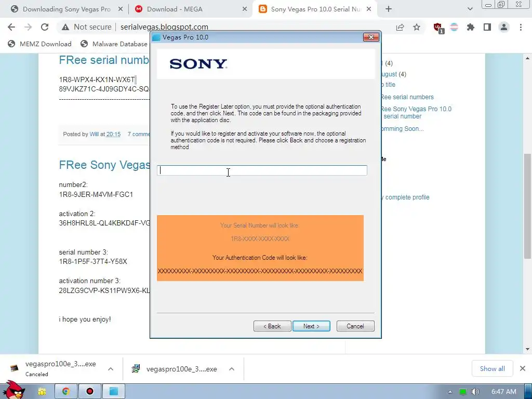This screenshot has height=399, width=532.
Task: Open a new tab with plus button
Action: (x=389, y=9)
